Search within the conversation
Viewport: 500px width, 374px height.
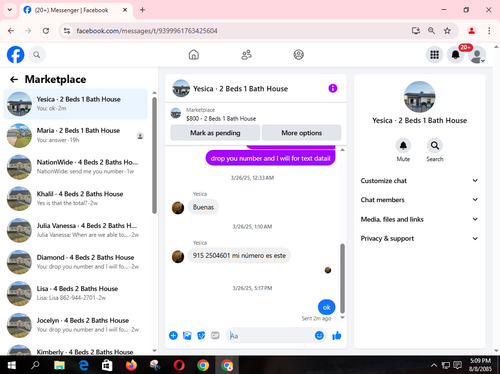[x=435, y=146]
